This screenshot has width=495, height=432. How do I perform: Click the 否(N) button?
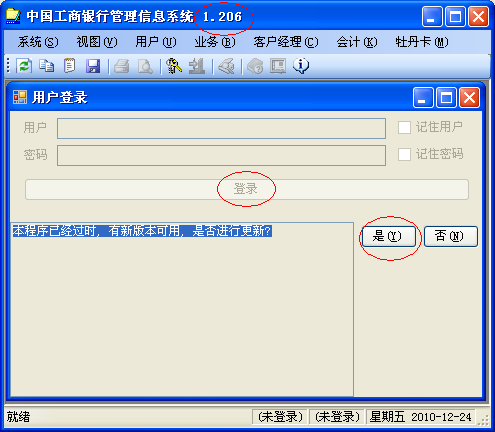[451, 236]
